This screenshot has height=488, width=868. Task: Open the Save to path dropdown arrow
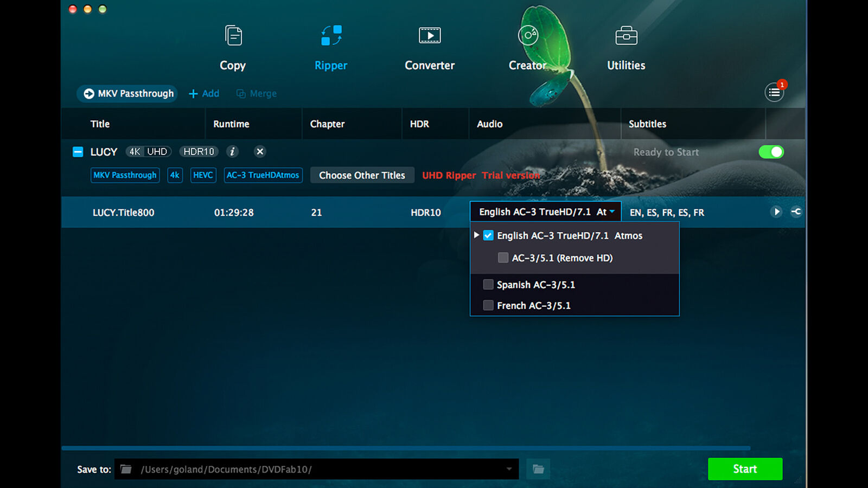[x=509, y=469]
